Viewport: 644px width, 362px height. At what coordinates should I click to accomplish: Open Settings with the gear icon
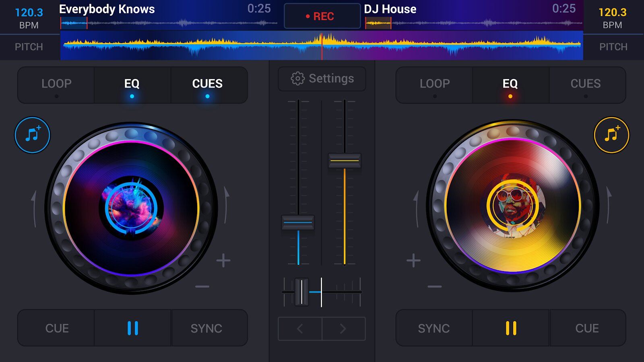pos(322,78)
